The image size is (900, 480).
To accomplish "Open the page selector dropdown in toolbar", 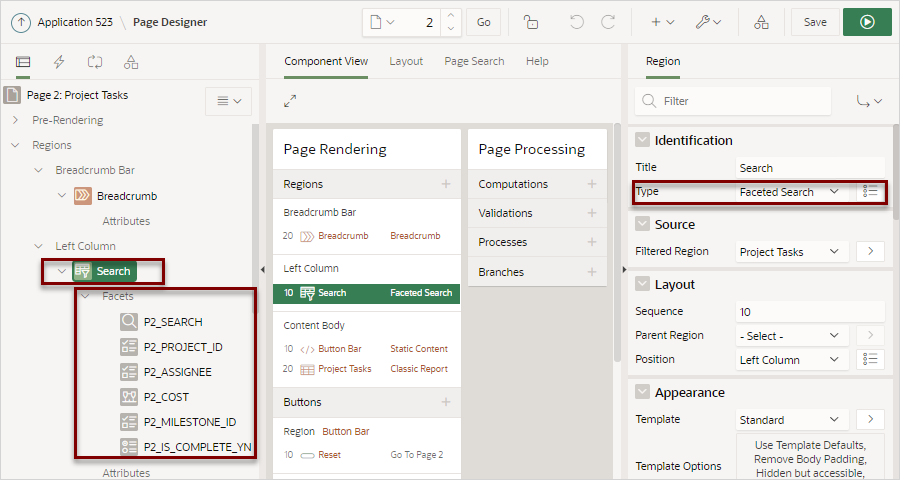I will coord(382,22).
